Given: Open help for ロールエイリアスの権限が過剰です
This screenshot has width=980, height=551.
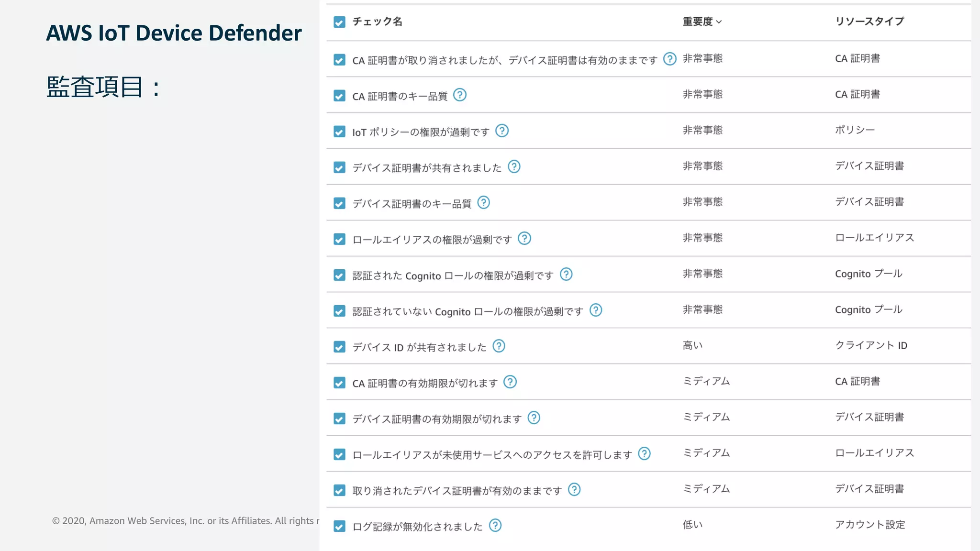Looking at the screenshot, I should [524, 238].
